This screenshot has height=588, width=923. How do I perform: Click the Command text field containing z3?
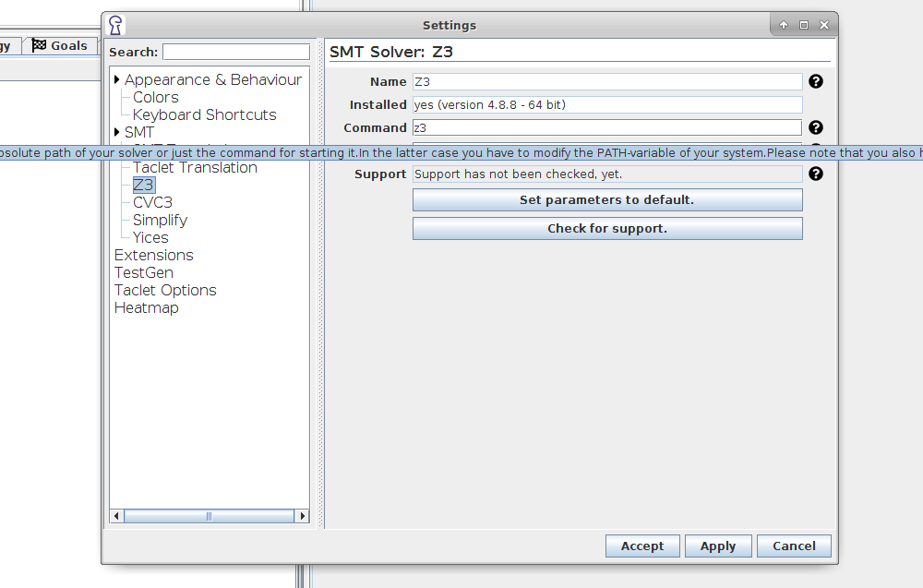tap(606, 127)
